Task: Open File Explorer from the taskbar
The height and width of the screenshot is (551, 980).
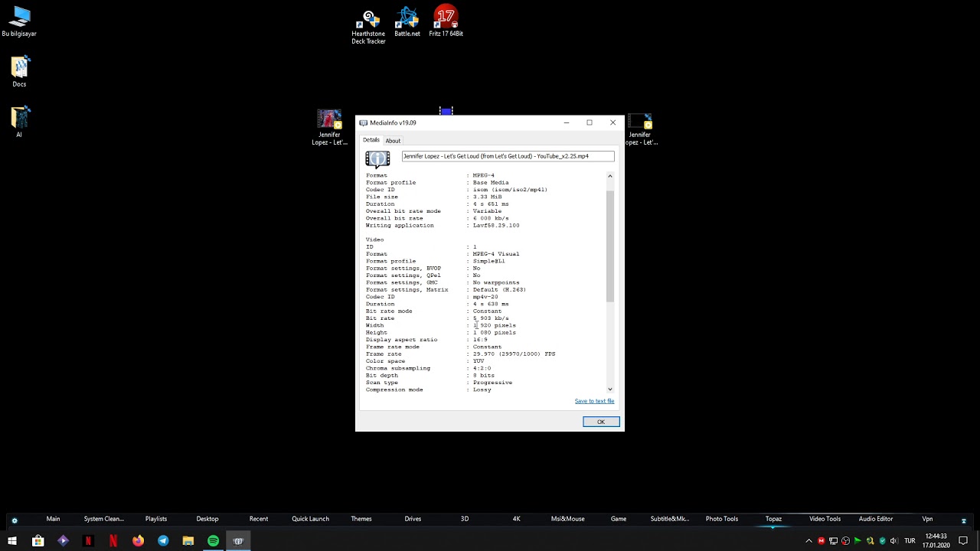Action: click(188, 541)
